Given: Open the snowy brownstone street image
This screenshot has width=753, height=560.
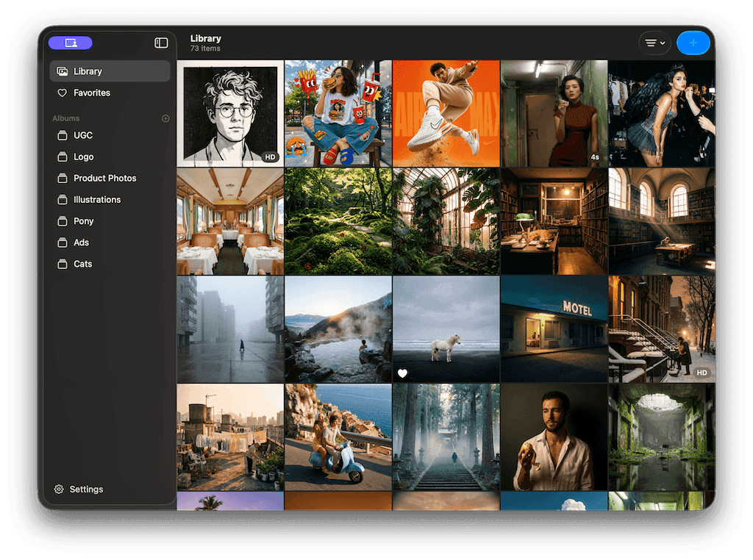Looking at the screenshot, I should click(662, 329).
